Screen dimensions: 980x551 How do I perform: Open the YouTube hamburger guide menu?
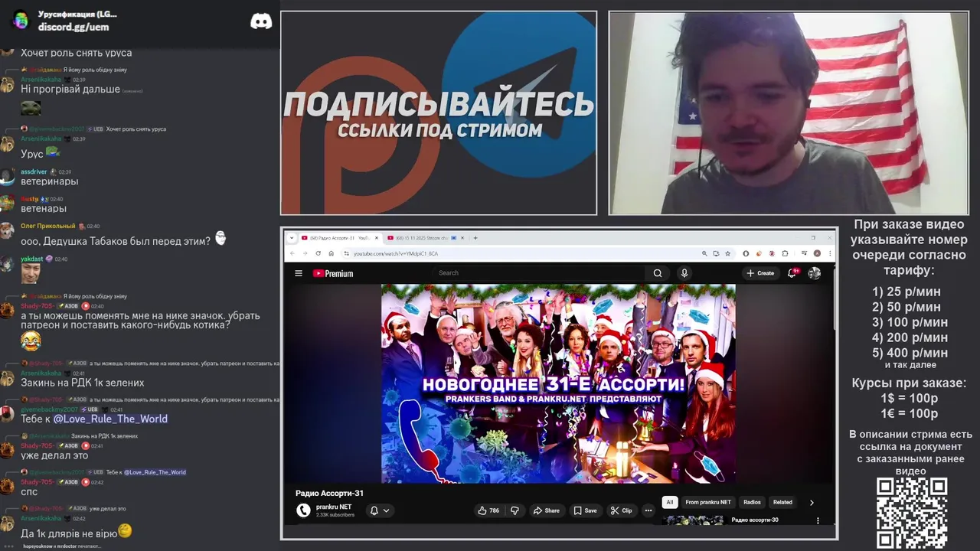(x=299, y=273)
